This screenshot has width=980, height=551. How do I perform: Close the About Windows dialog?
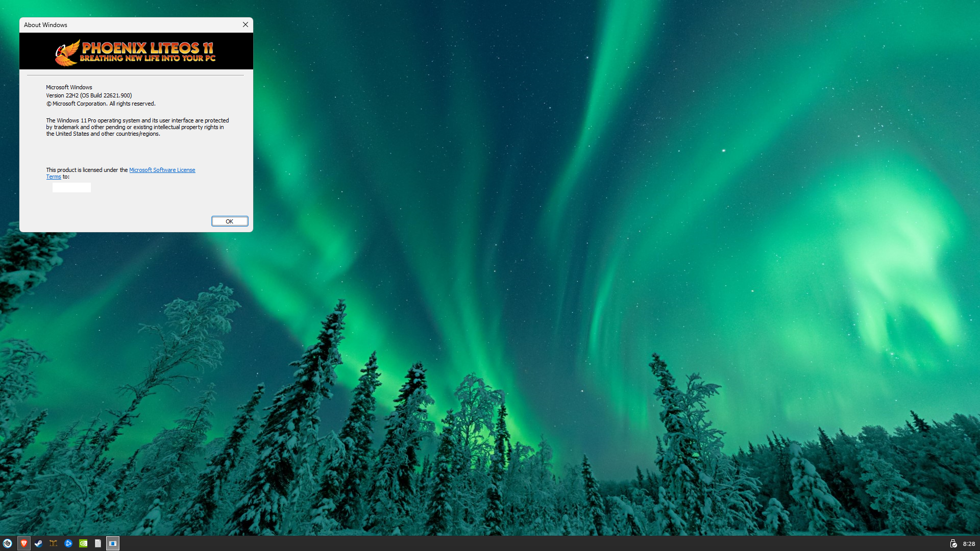pyautogui.click(x=246, y=24)
